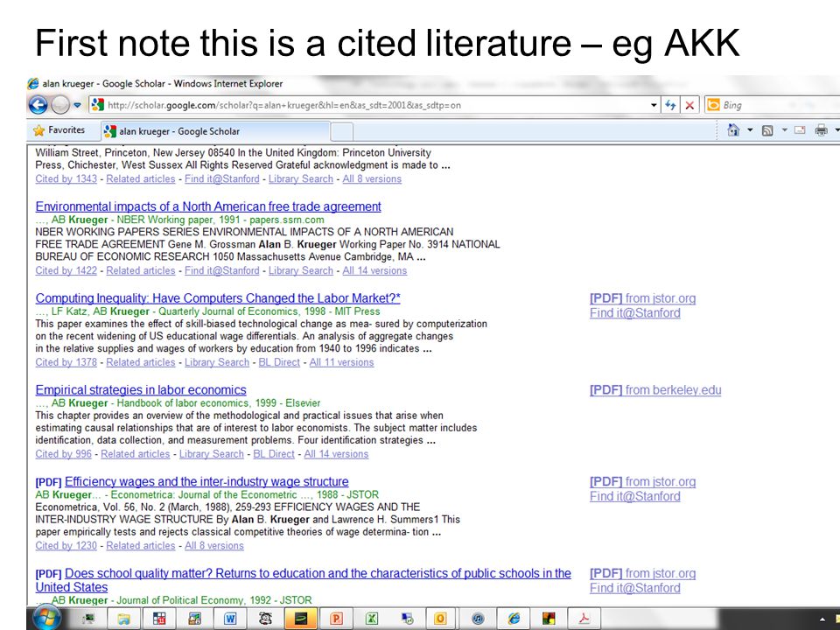Open '[PDF] from jstor.org' beside Efficiency wages
This screenshot has height=630, width=840.
point(642,481)
